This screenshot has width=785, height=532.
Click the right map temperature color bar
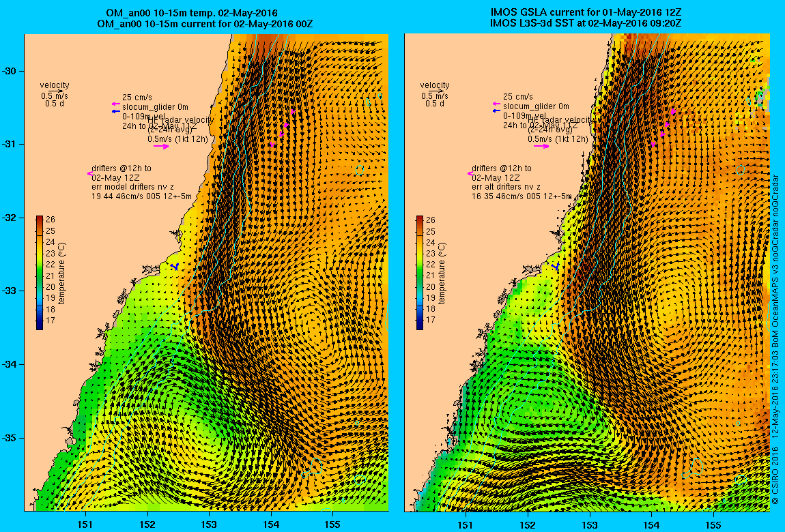[x=420, y=273]
